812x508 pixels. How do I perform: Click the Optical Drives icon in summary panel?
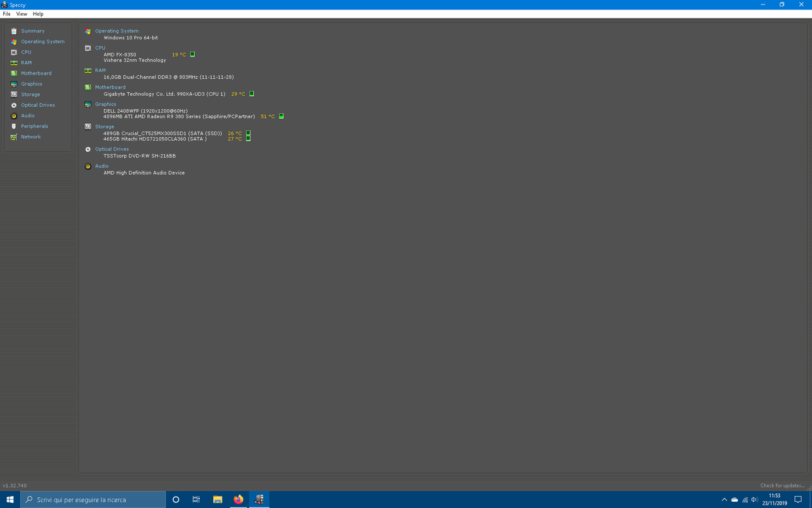[88, 149]
